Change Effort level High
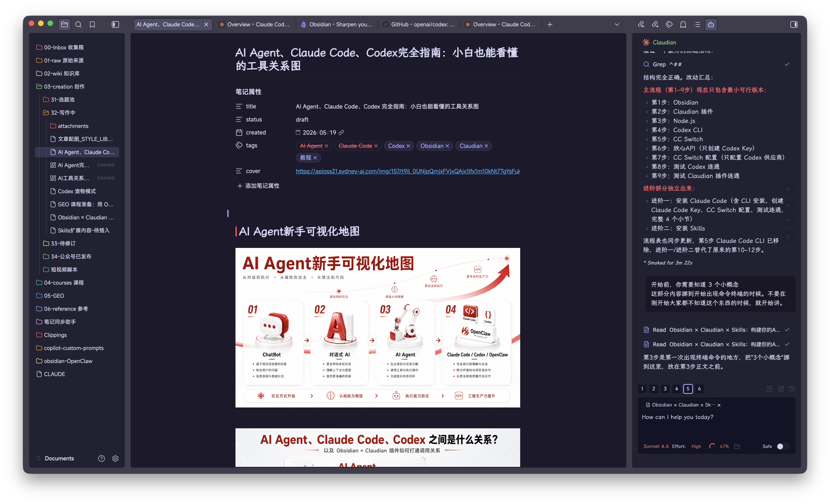 pyautogui.click(x=696, y=446)
